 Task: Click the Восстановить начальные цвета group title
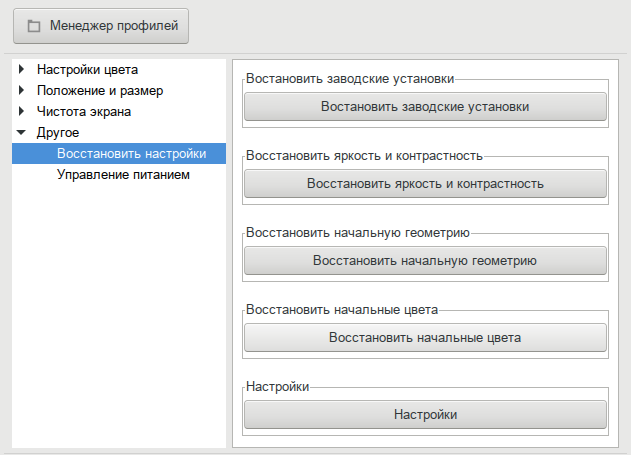coord(342,309)
